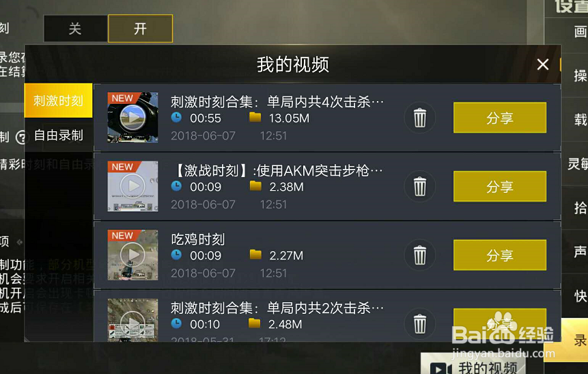588x374 pixels.
Task: Turn recording on with 开 toggle
Action: click(x=140, y=29)
